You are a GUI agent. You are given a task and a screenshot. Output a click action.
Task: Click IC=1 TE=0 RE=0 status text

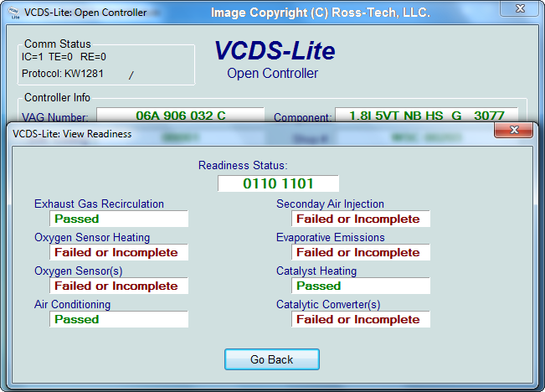click(64, 57)
